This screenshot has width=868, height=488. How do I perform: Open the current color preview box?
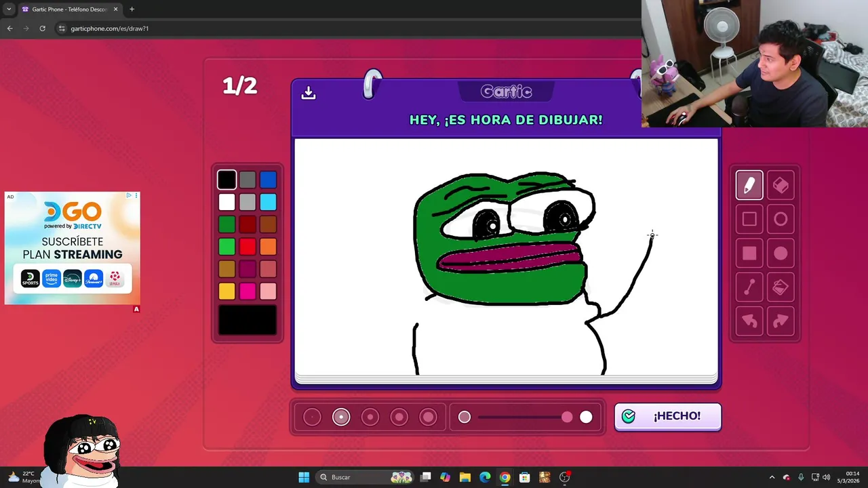coord(248,320)
